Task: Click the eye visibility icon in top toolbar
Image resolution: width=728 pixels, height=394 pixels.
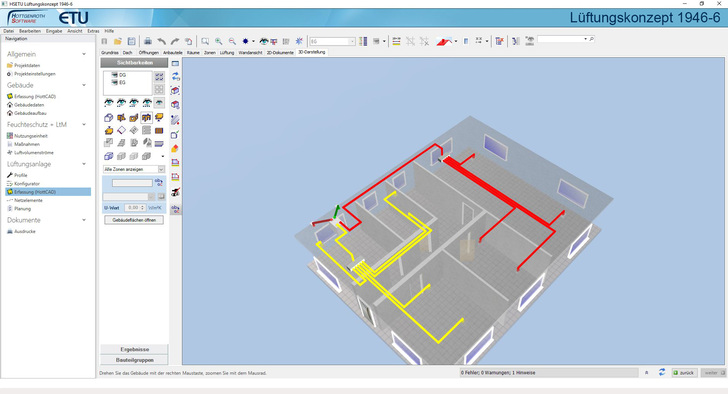Action: click(264, 41)
